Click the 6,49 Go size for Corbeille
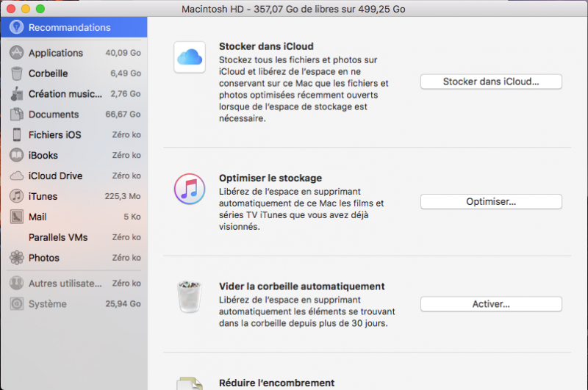This screenshot has height=390, width=588. [x=126, y=73]
